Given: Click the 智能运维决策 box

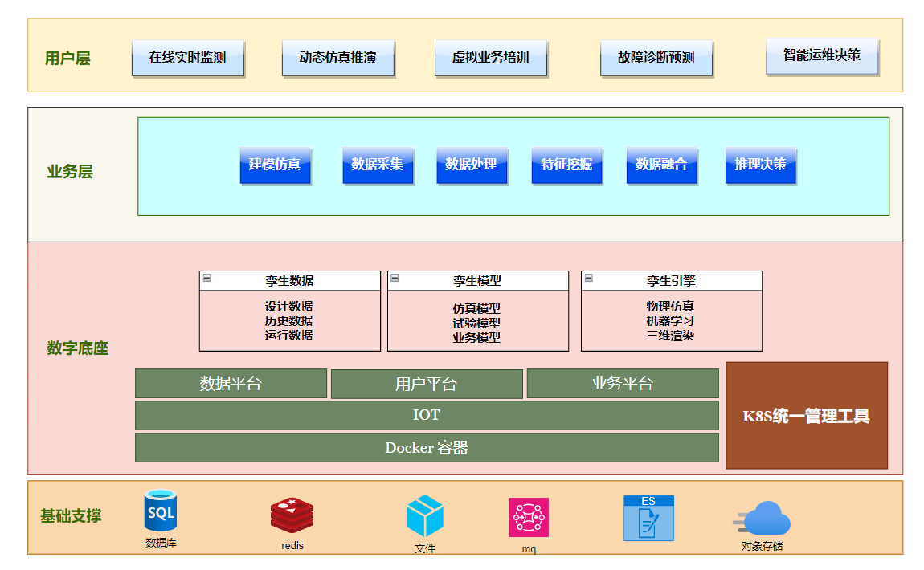Looking at the screenshot, I should point(822,56).
